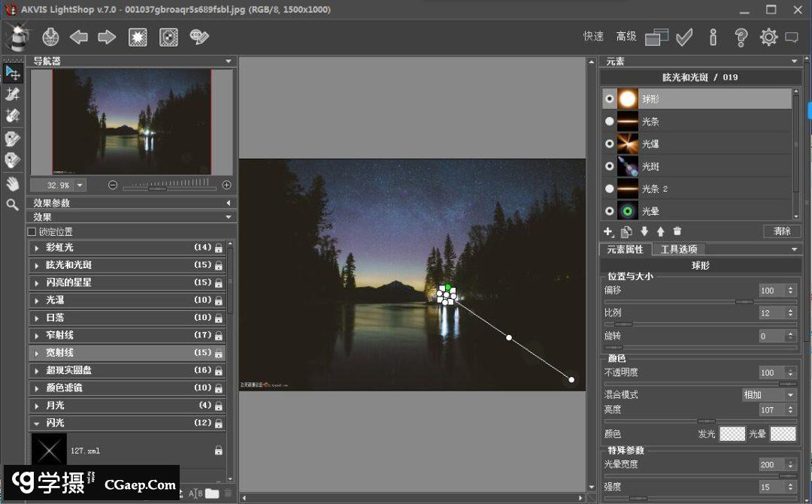Open help with the question mark icon
This screenshot has height=504, width=812.
[x=741, y=37]
